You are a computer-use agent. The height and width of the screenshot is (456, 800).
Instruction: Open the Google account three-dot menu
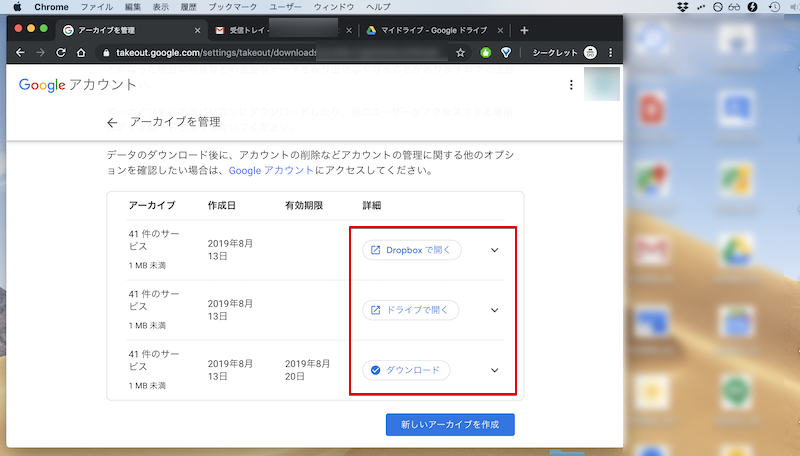coord(571,85)
